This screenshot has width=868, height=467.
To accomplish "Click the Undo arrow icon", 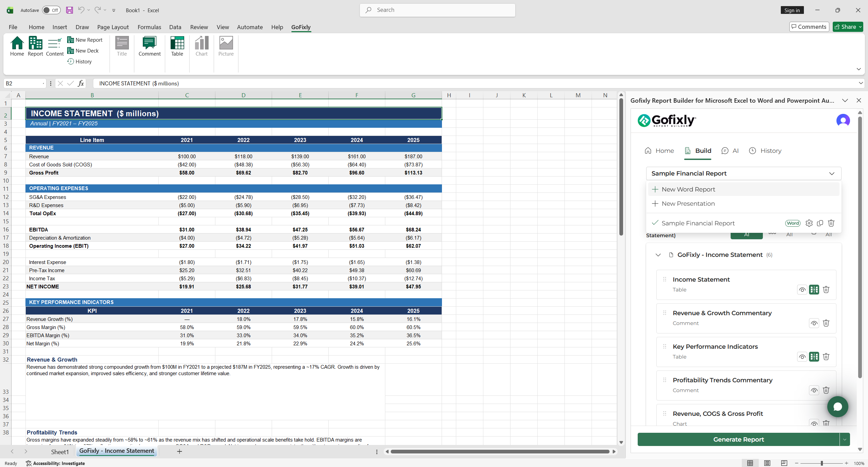I will pos(81,10).
